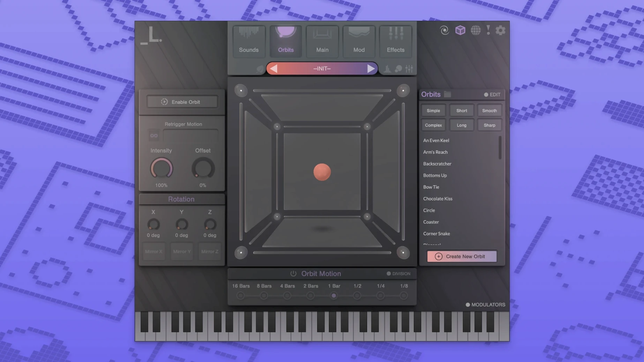The image size is (644, 362).
Task: Toggle the DIVISION switch in Orbit Motion
Action: point(398,273)
